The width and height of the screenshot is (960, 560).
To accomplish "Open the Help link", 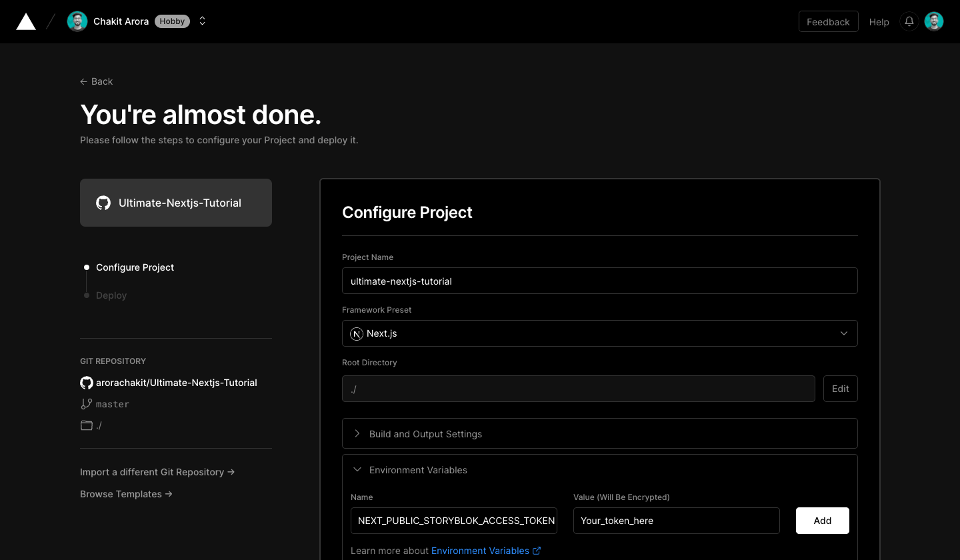I will (x=879, y=22).
